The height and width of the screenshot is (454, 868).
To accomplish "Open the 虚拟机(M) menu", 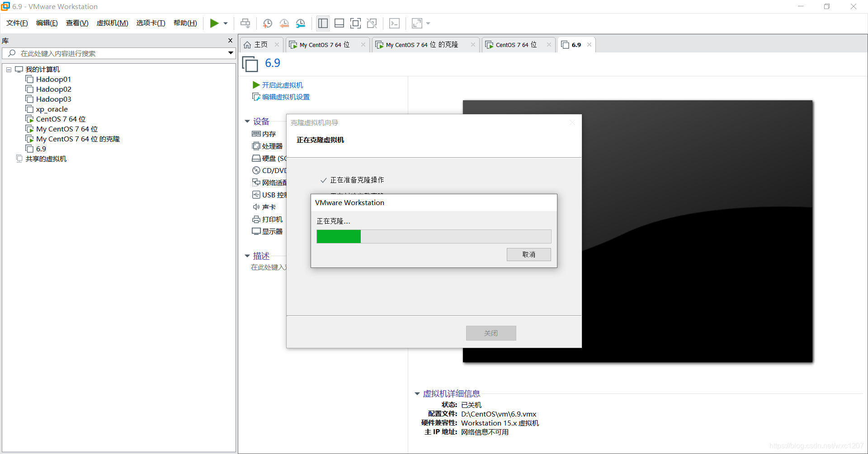I will [x=113, y=23].
